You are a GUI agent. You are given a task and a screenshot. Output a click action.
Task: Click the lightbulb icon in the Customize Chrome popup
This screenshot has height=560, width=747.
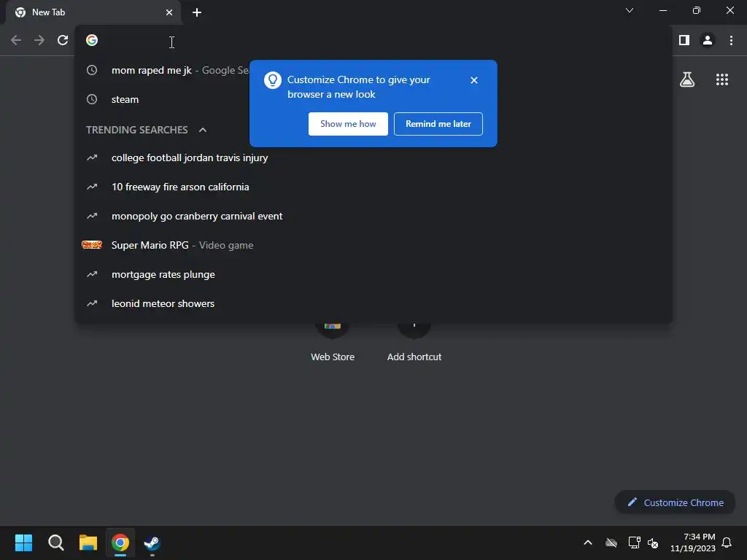coord(273,80)
